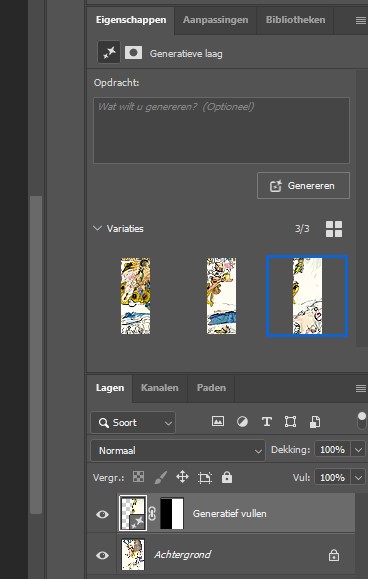
Task: Open the Dekking slider dropdown arrow
Action: tap(358, 450)
